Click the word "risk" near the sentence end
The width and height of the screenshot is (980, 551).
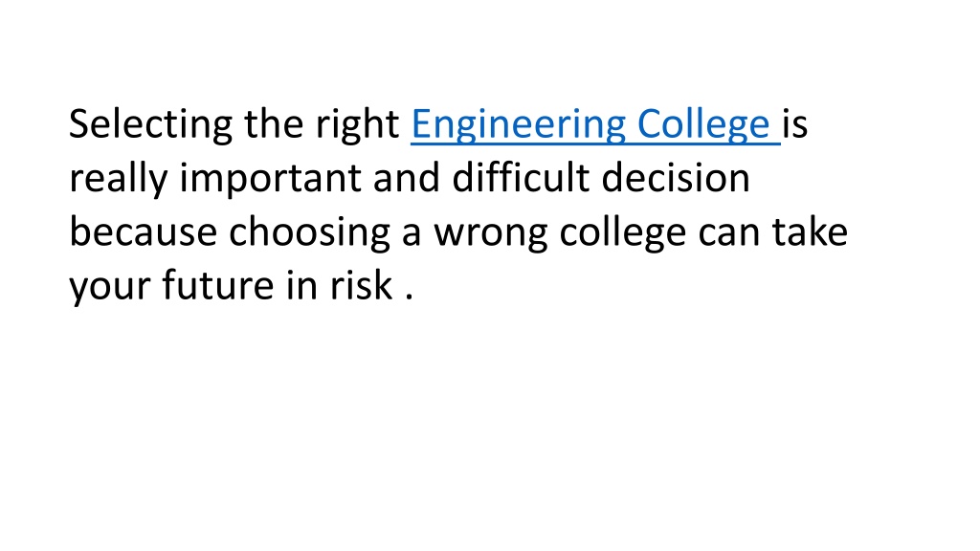click(x=361, y=285)
